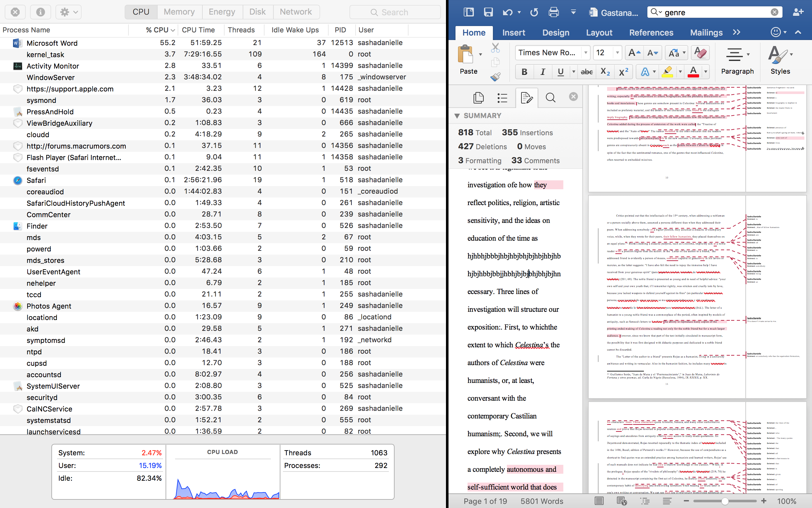
Task: Click the Undo arrow in Word toolbar
Action: point(507,12)
